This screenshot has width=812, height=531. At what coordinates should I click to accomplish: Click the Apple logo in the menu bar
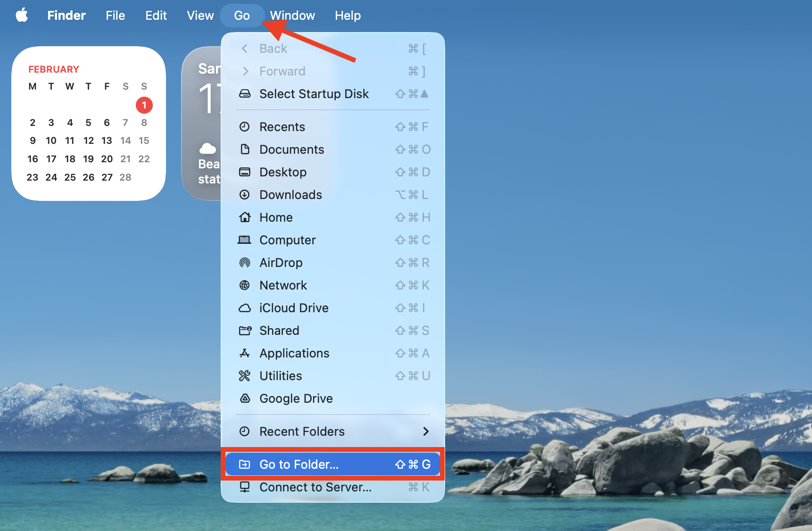pos(22,15)
